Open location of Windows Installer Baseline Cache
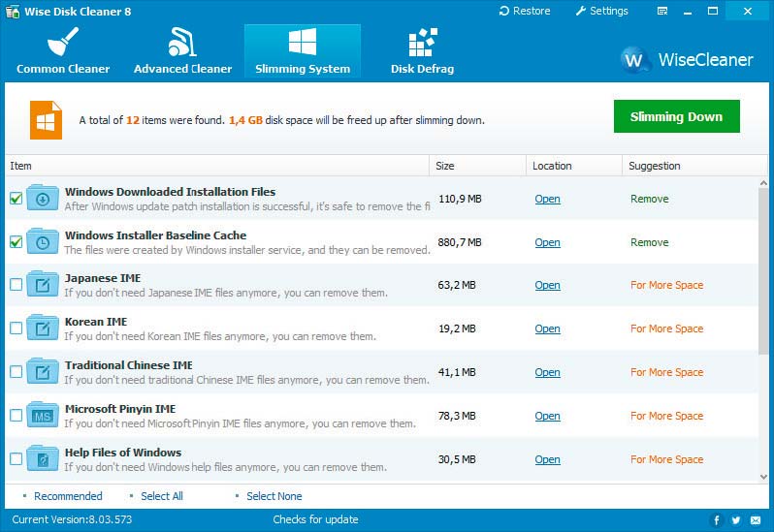 click(547, 242)
